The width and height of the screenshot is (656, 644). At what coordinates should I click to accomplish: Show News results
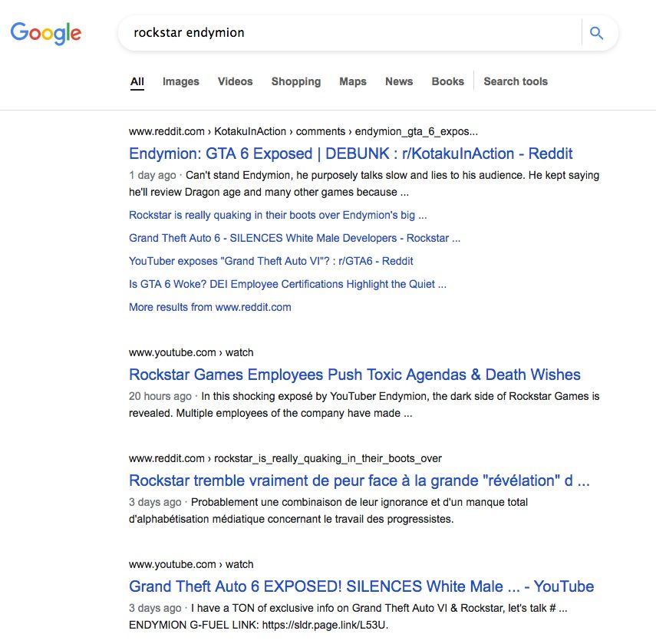pos(399,81)
